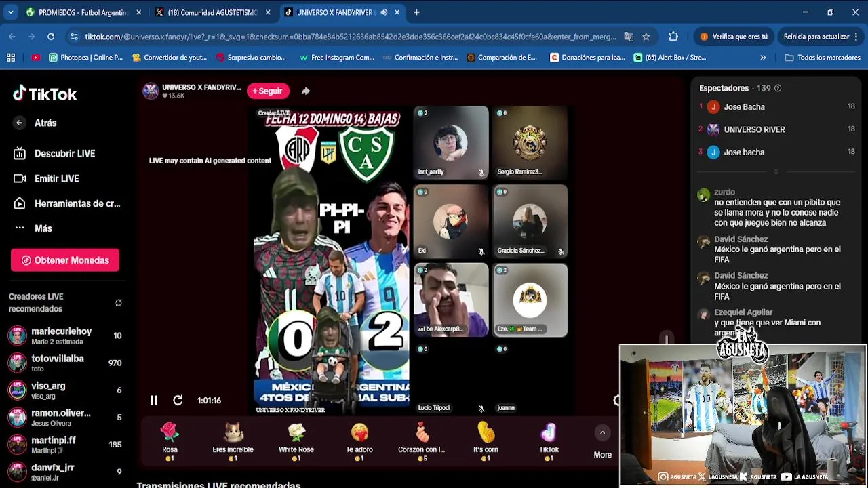Open the Todos los marcadores folder
This screenshot has width=868, height=488.
[822, 58]
